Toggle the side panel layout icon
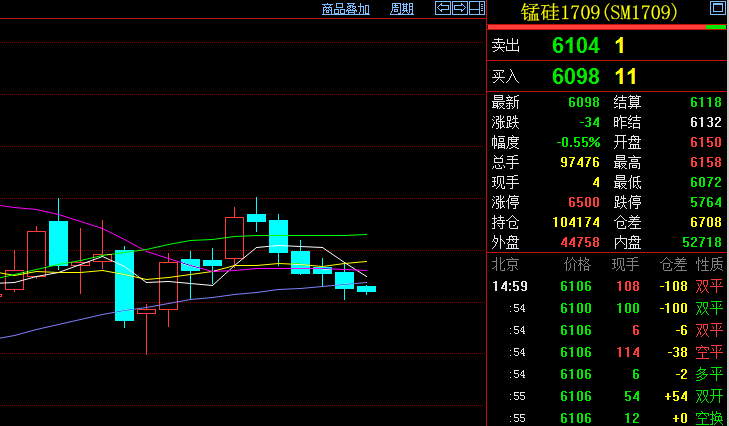729x426 pixels. click(x=477, y=8)
